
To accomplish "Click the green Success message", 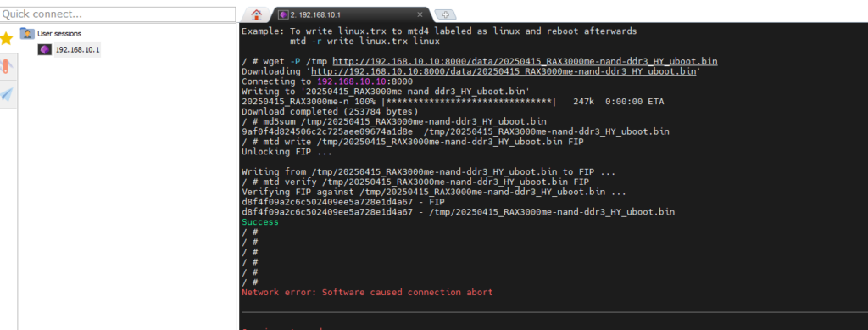I will pos(260,222).
